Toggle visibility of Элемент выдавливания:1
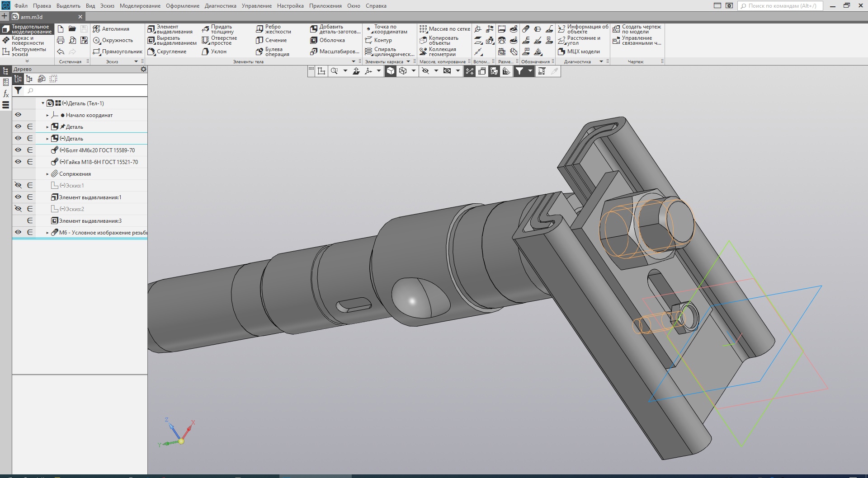This screenshot has height=478, width=868. click(18, 197)
